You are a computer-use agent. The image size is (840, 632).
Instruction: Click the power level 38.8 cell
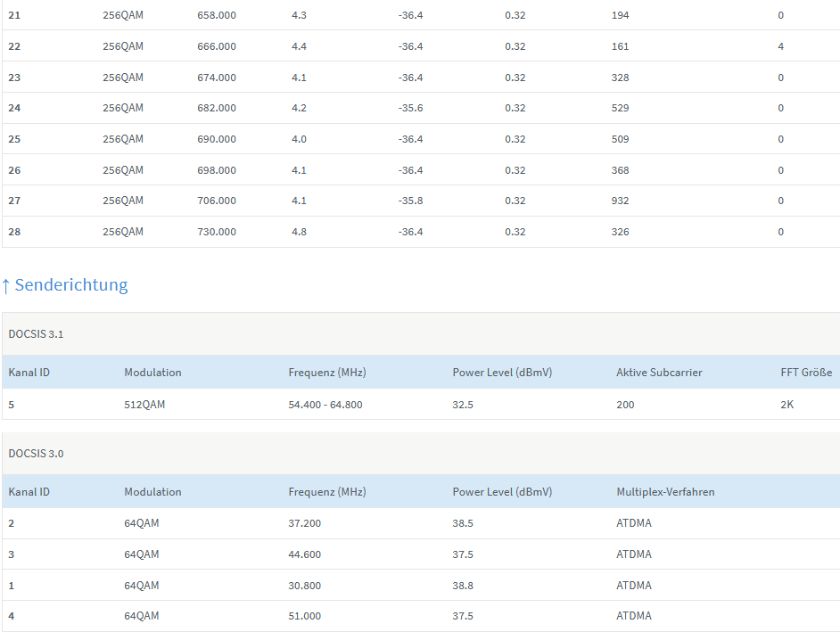click(x=463, y=586)
